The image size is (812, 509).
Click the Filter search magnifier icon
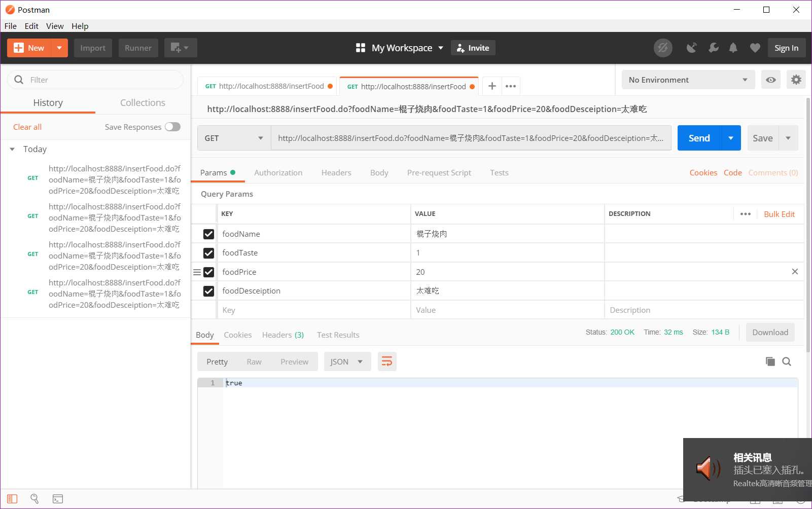(19, 80)
